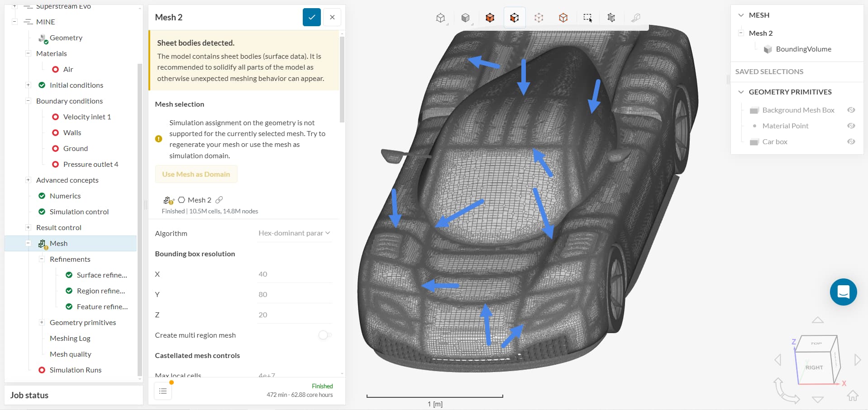This screenshot has width=868, height=410.
Task: Disable the Create multi region mesh toggle
Action: click(x=324, y=335)
